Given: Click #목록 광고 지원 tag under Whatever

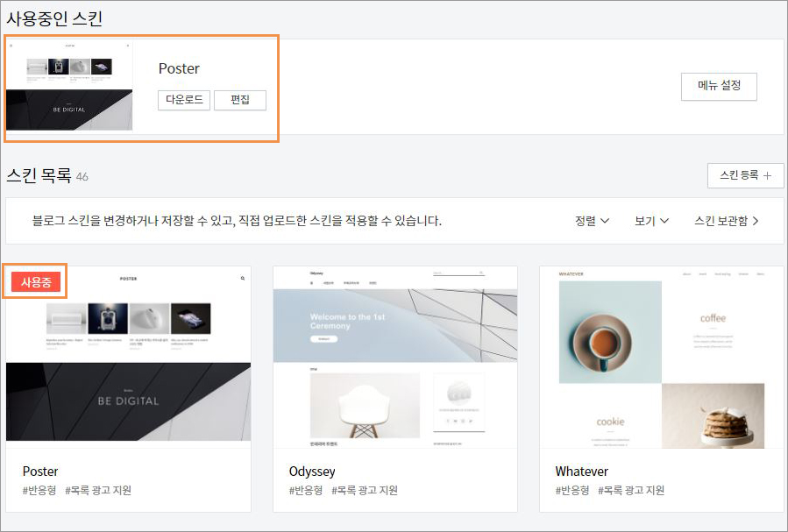Looking at the screenshot, I should 631,490.
